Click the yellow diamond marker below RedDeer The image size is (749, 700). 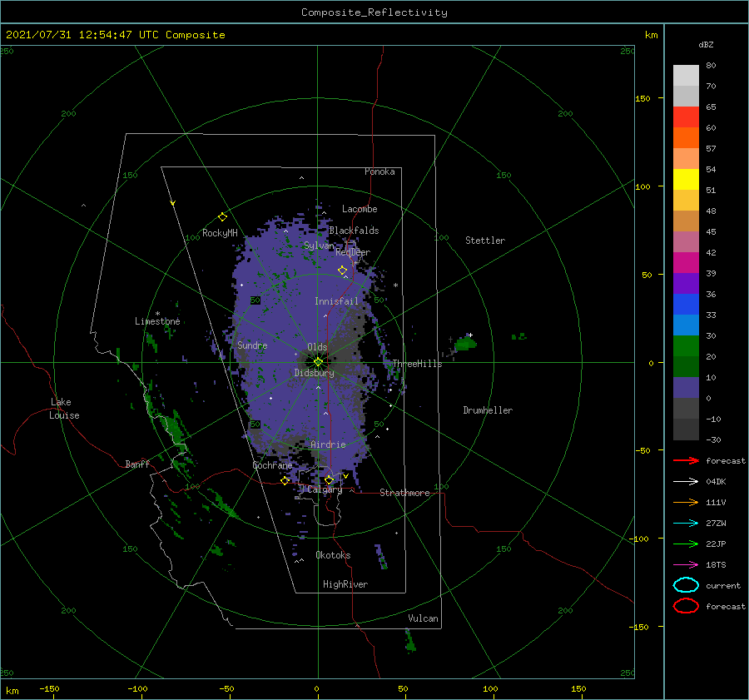coord(343,271)
